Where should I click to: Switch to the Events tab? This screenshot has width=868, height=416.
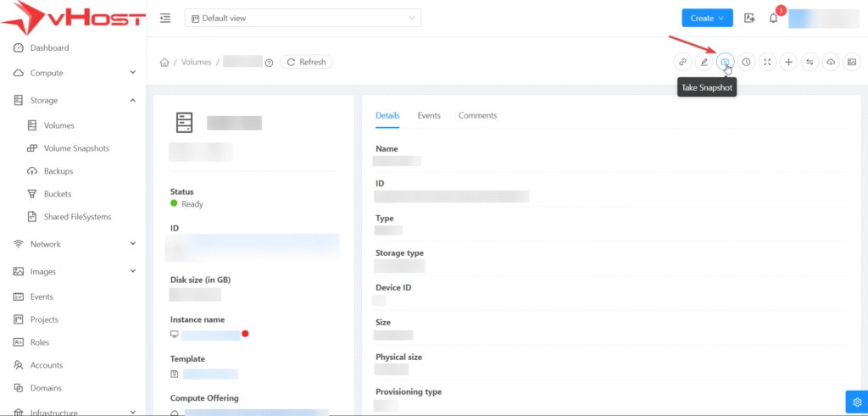(429, 115)
